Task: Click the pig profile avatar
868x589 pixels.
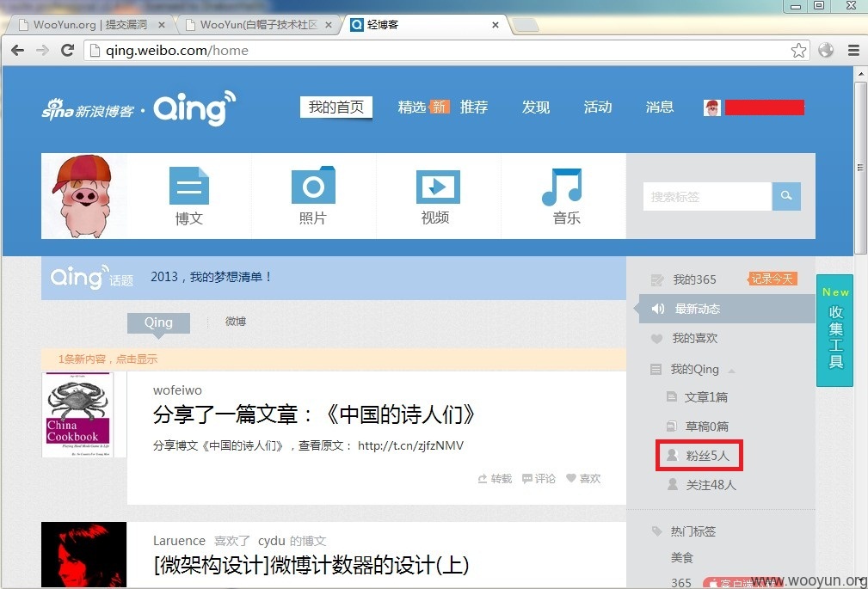Action: tap(83, 196)
